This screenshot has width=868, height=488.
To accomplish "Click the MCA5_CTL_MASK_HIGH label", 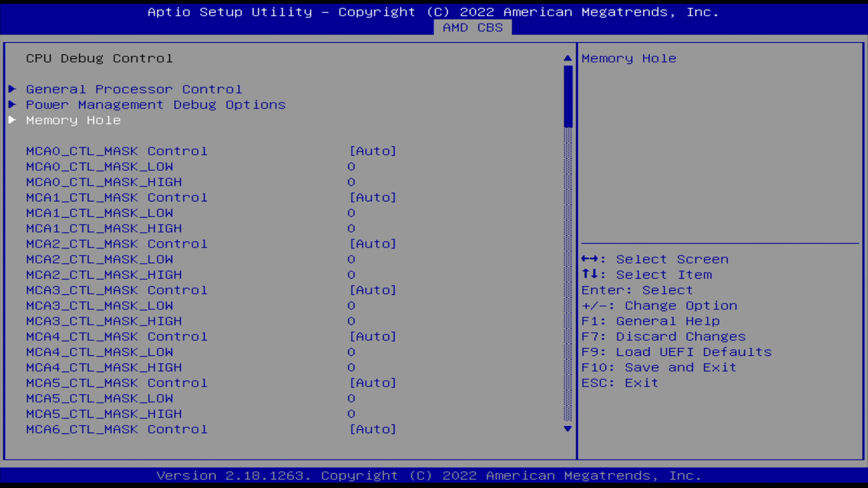I will pos(104,414).
